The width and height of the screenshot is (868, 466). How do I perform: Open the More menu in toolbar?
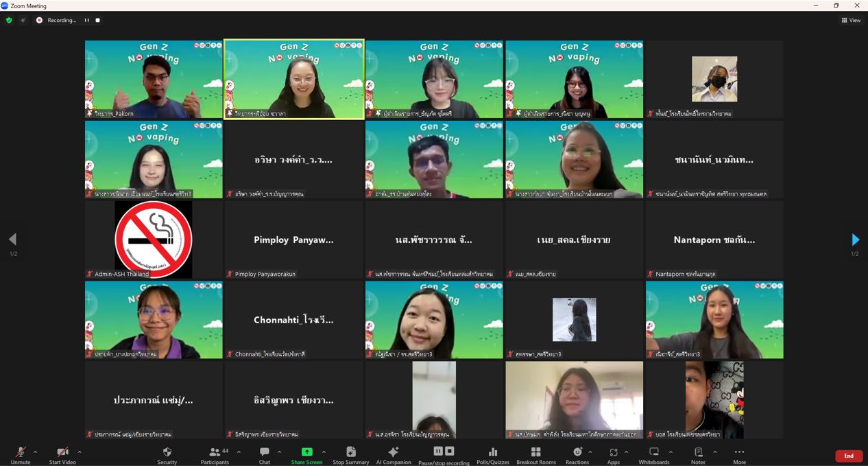(x=739, y=452)
